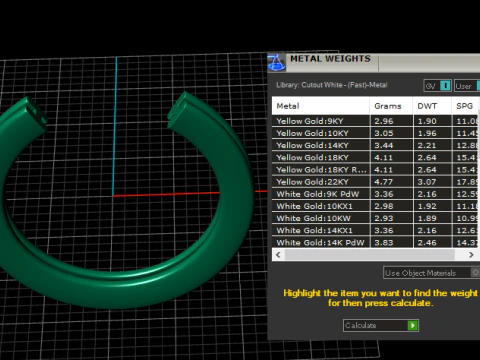Toggle the User library switch
The width and height of the screenshot is (480, 360).
[x=467, y=86]
